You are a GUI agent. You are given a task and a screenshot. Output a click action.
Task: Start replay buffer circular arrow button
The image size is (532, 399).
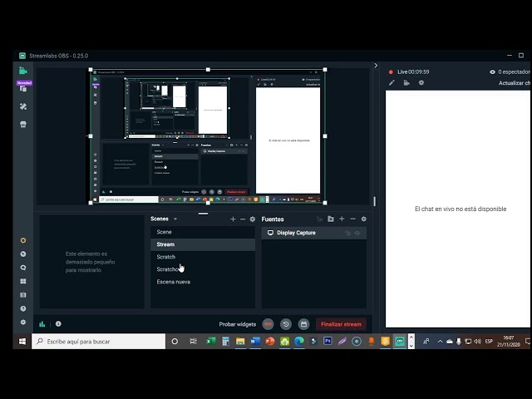pos(286,324)
